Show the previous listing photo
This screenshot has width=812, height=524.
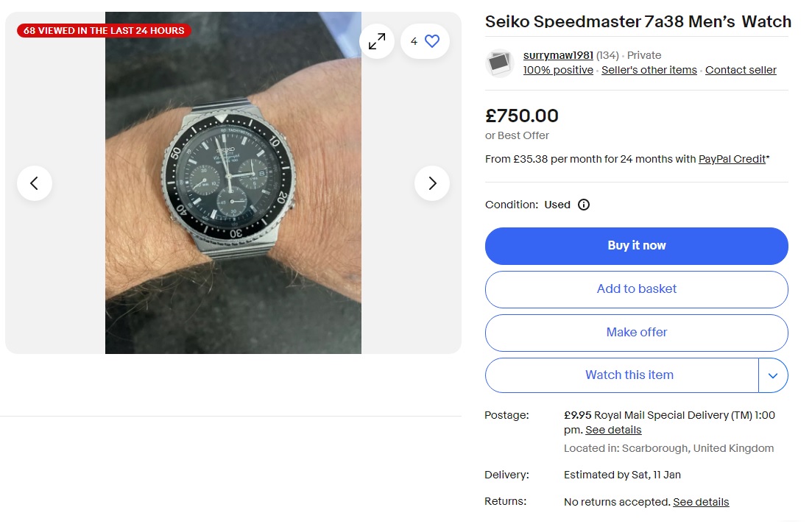[35, 183]
